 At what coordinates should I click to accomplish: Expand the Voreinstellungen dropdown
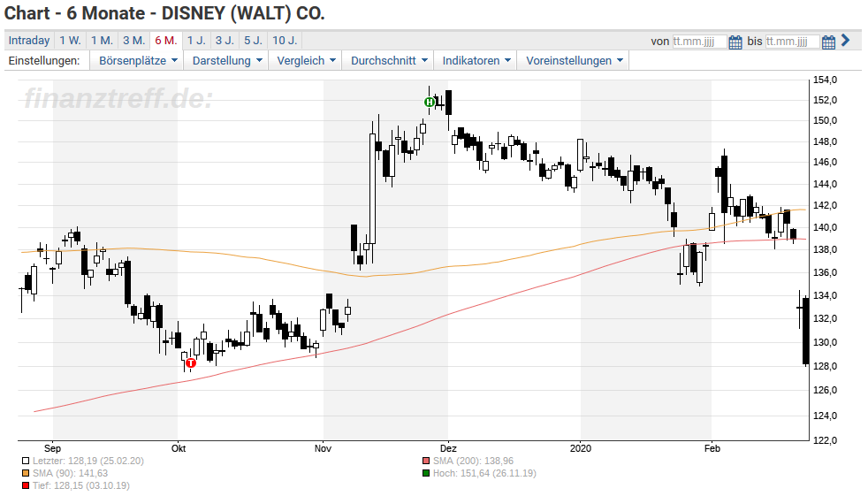pyautogui.click(x=574, y=61)
